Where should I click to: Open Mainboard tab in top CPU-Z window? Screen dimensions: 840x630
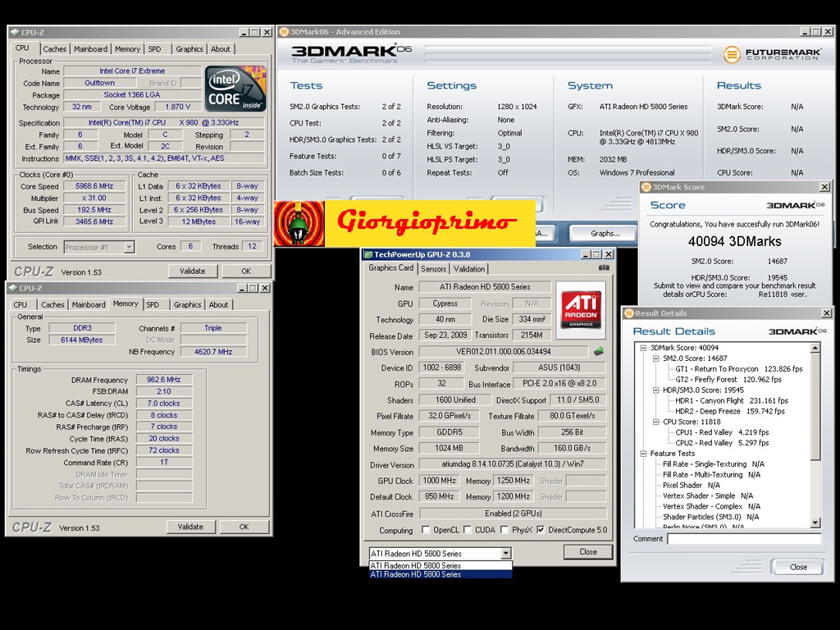(x=90, y=48)
